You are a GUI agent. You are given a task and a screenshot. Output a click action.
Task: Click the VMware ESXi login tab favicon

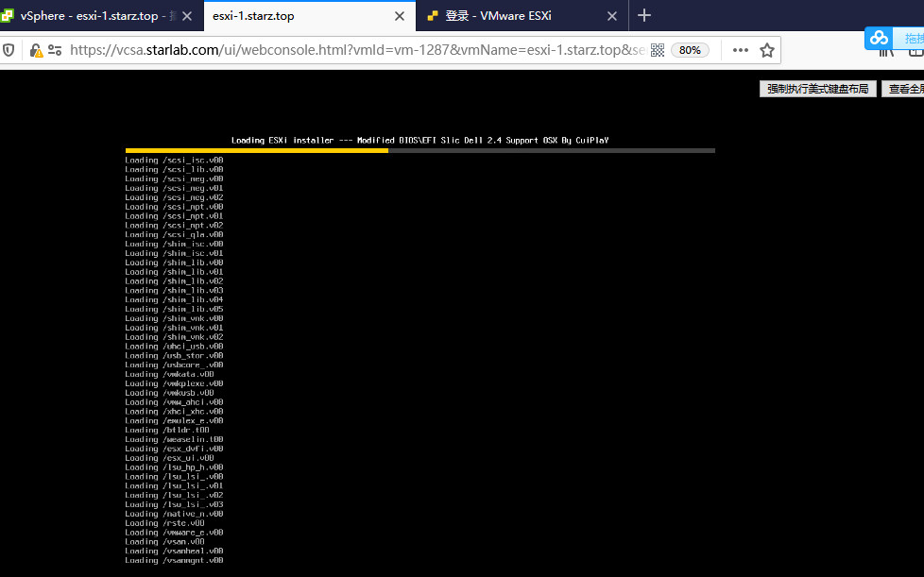click(433, 16)
